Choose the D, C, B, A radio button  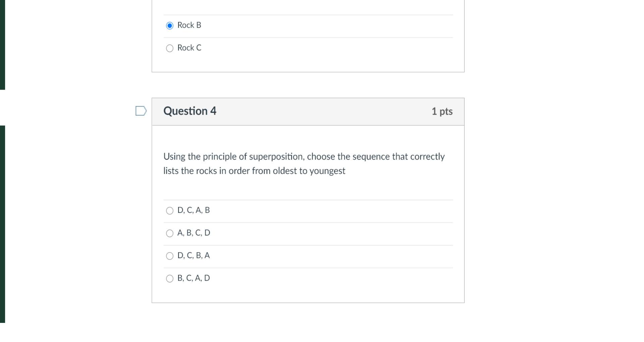pyautogui.click(x=170, y=256)
